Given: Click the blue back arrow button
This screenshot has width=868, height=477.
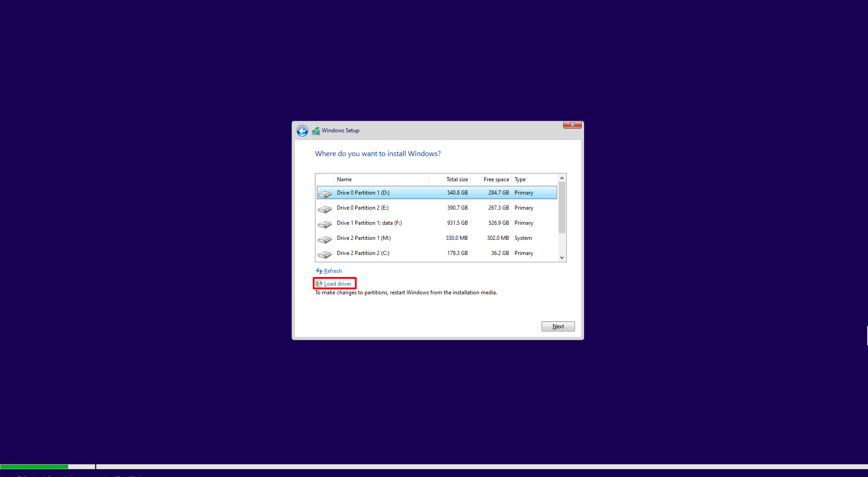Looking at the screenshot, I should click(x=302, y=131).
